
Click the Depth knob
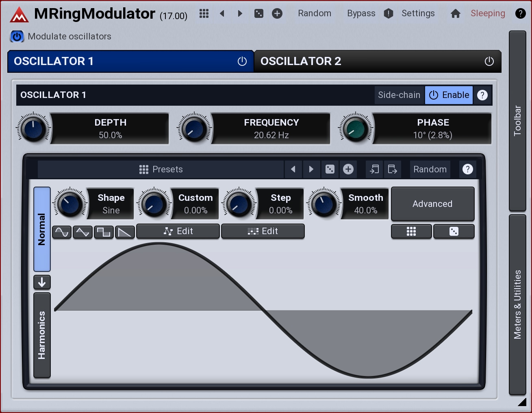coord(33,129)
